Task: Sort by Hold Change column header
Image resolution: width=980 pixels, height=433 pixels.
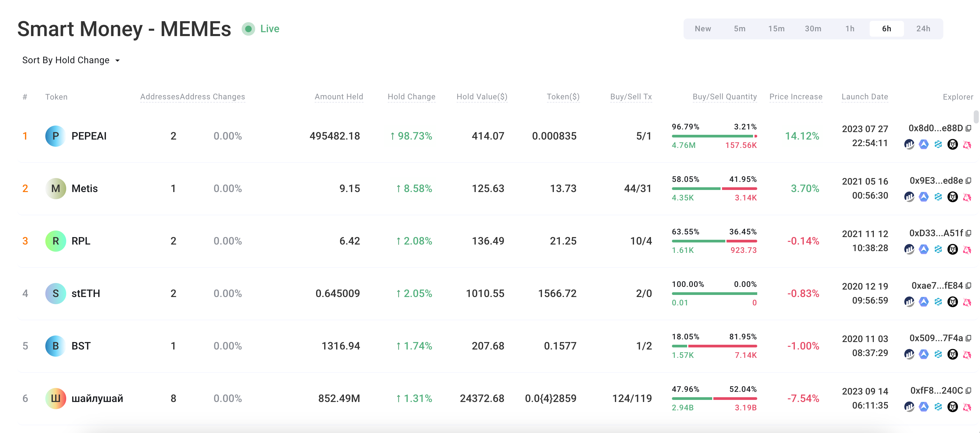Action: 411,97
